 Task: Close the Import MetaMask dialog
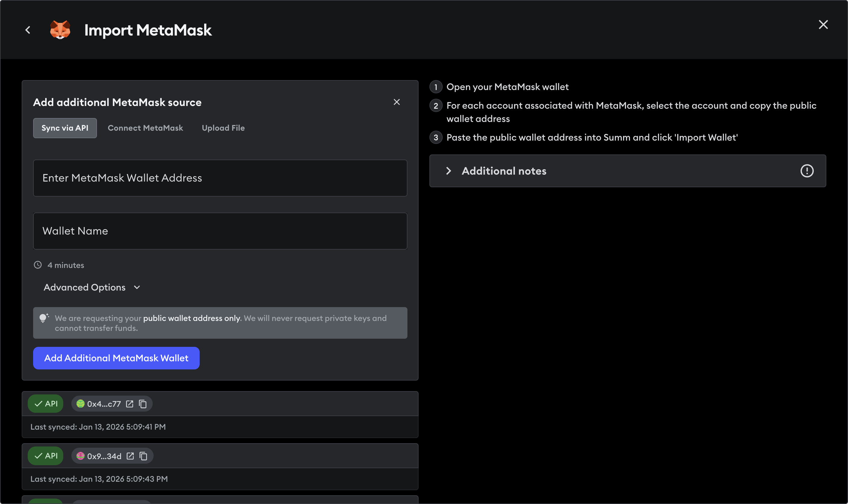(x=823, y=24)
